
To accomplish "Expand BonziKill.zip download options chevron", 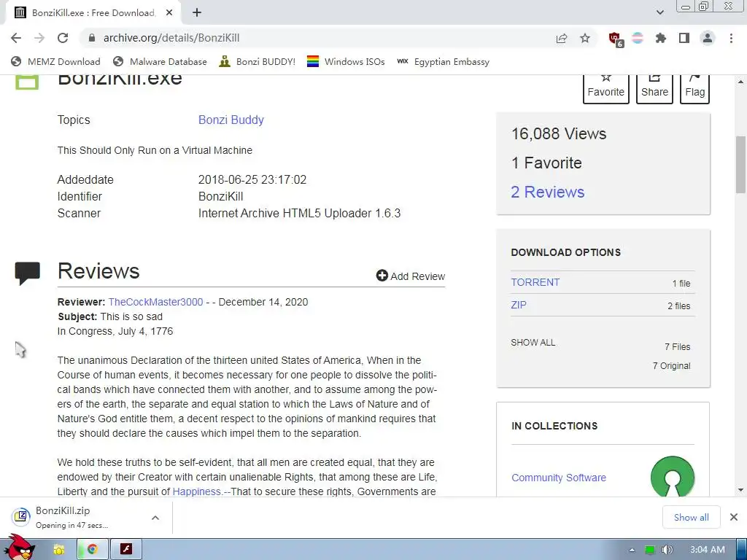I will click(x=155, y=518).
